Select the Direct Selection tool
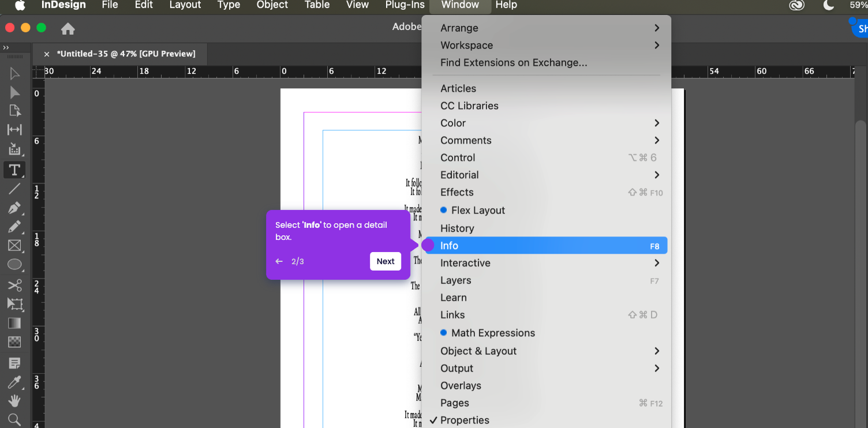The height and width of the screenshot is (428, 868). [14, 92]
